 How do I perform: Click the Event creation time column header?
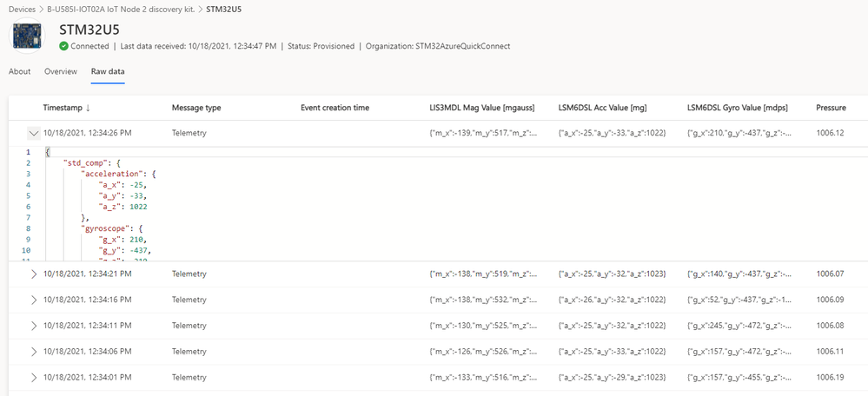pyautogui.click(x=335, y=108)
